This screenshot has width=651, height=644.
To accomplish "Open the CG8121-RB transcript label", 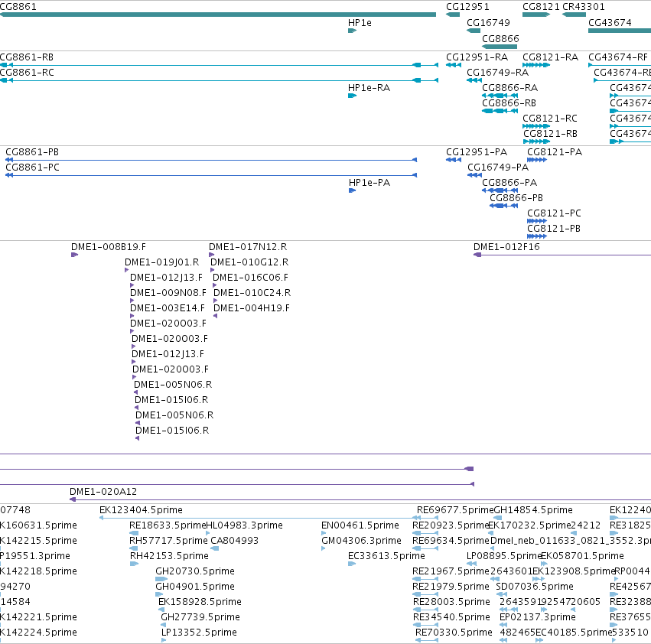I will 550,134.
